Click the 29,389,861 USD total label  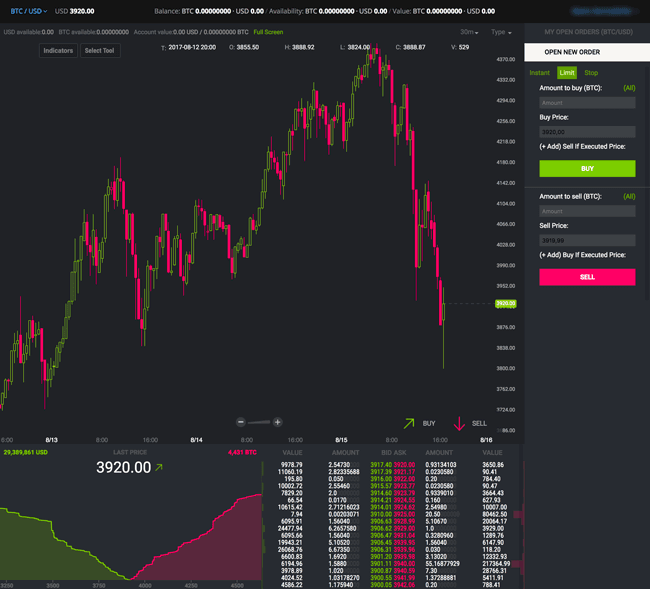pos(25,452)
